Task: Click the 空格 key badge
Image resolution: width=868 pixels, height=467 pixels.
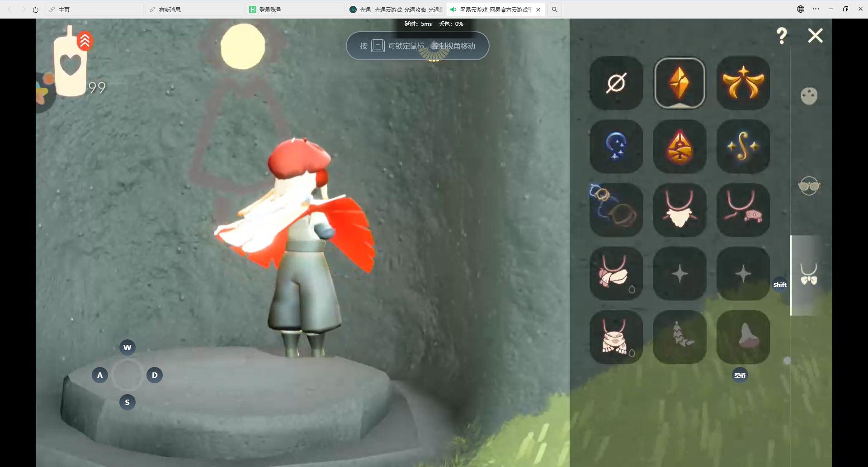Action: tap(740, 375)
